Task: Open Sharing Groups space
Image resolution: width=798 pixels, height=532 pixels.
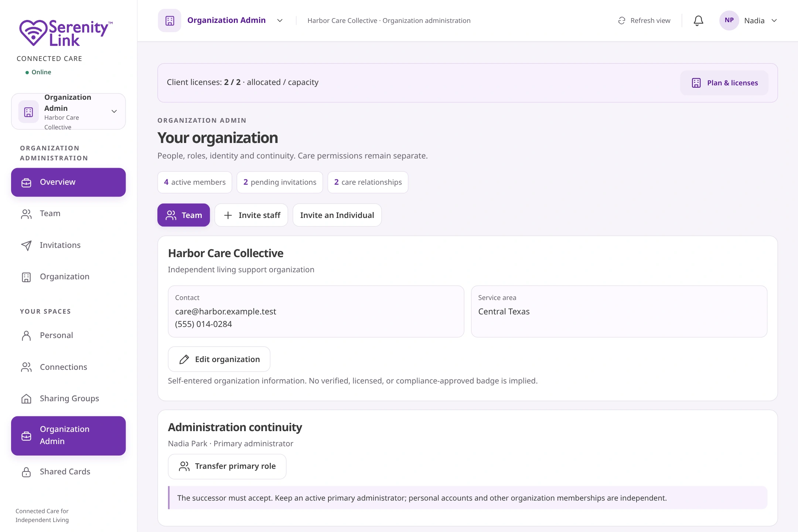Action: point(68,399)
